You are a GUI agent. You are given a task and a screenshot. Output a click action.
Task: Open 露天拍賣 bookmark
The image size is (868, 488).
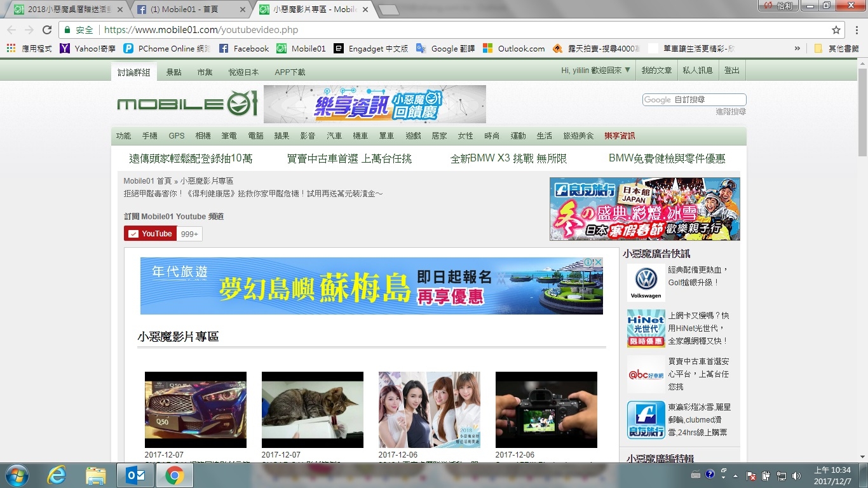tap(597, 48)
